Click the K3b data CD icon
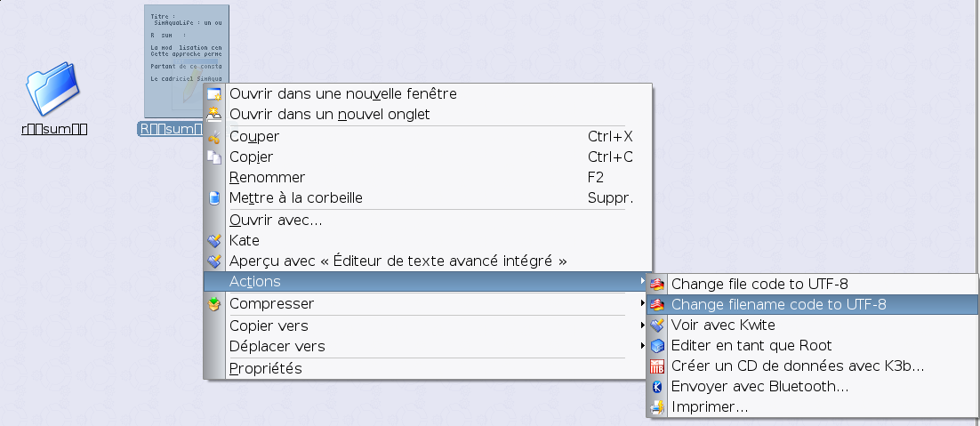Image resolution: width=980 pixels, height=426 pixels. [x=657, y=366]
